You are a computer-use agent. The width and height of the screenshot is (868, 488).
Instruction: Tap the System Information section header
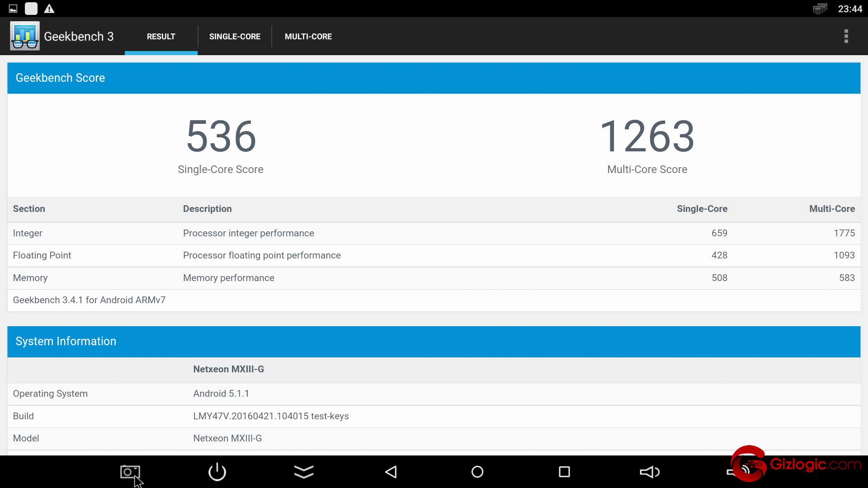[x=434, y=342]
